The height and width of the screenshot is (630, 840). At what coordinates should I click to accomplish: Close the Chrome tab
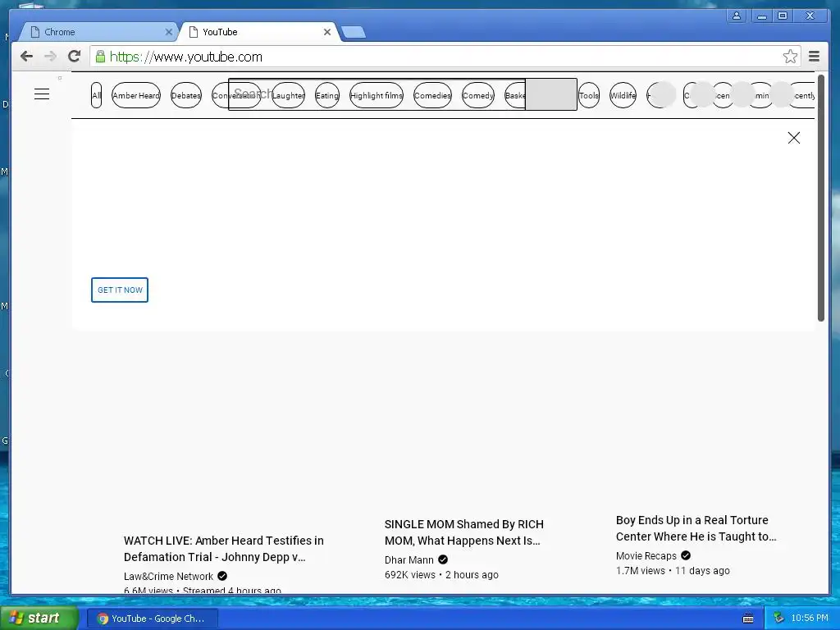(x=169, y=32)
